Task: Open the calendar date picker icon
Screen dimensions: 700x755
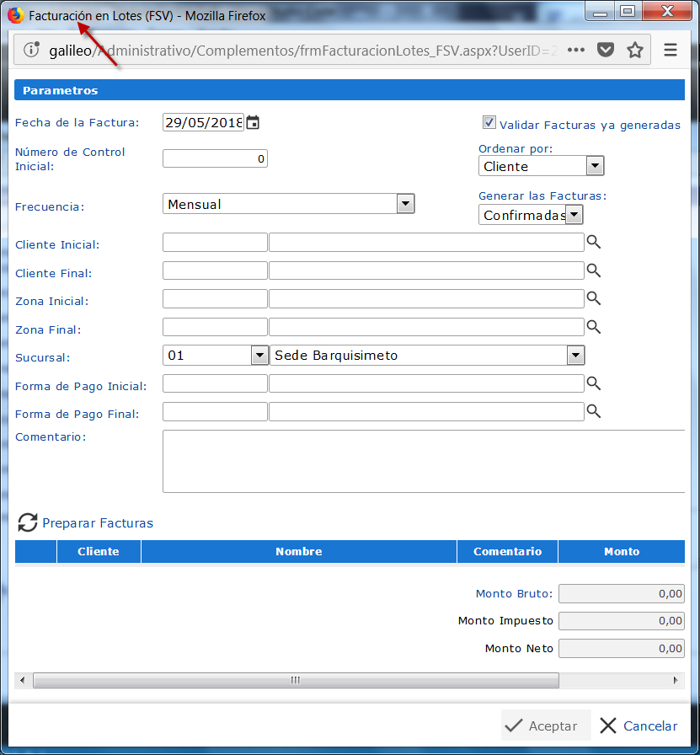Action: [x=253, y=123]
